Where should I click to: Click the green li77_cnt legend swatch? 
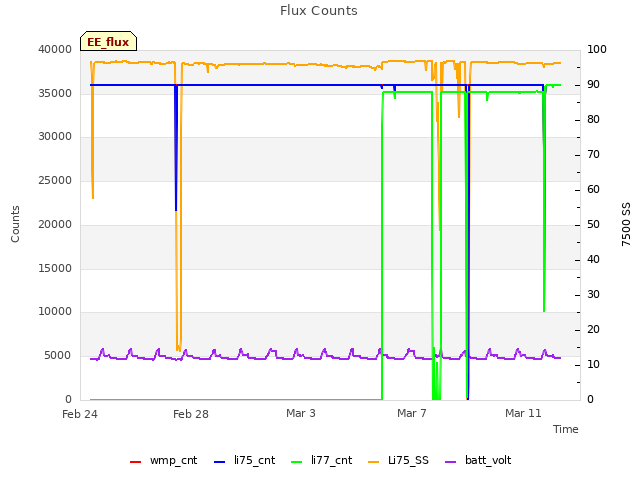click(x=297, y=462)
